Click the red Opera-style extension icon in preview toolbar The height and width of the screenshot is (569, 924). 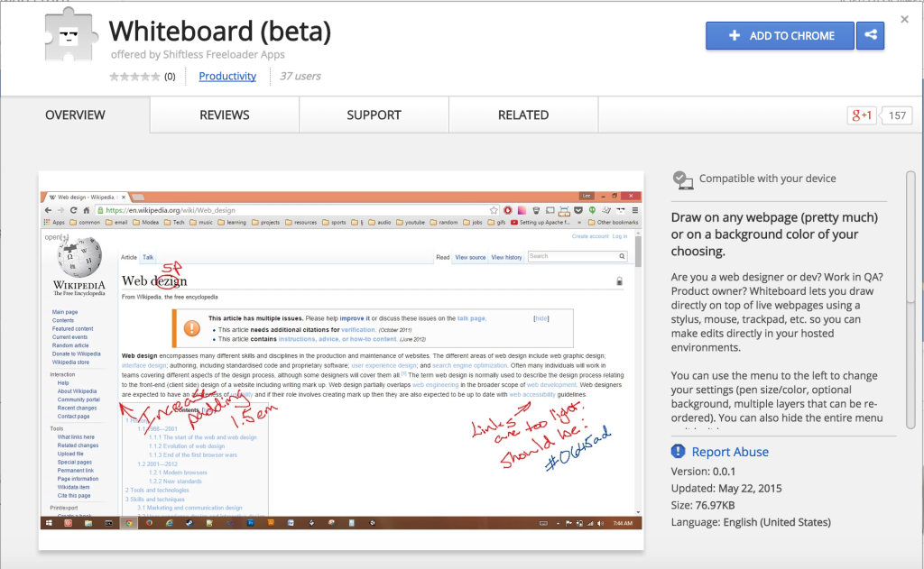coord(507,210)
